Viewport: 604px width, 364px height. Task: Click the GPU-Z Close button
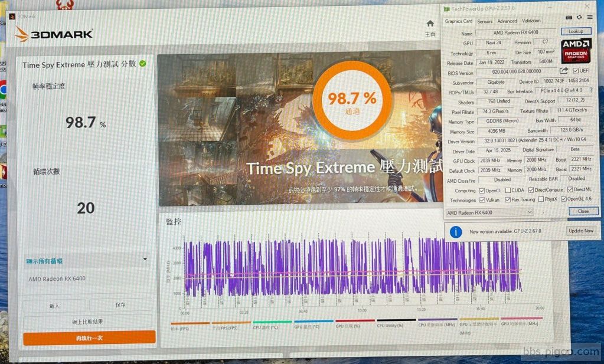coord(583,211)
